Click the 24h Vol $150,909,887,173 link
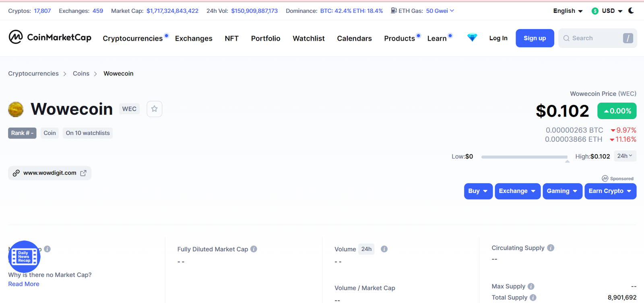The height and width of the screenshot is (303, 644). (x=254, y=11)
